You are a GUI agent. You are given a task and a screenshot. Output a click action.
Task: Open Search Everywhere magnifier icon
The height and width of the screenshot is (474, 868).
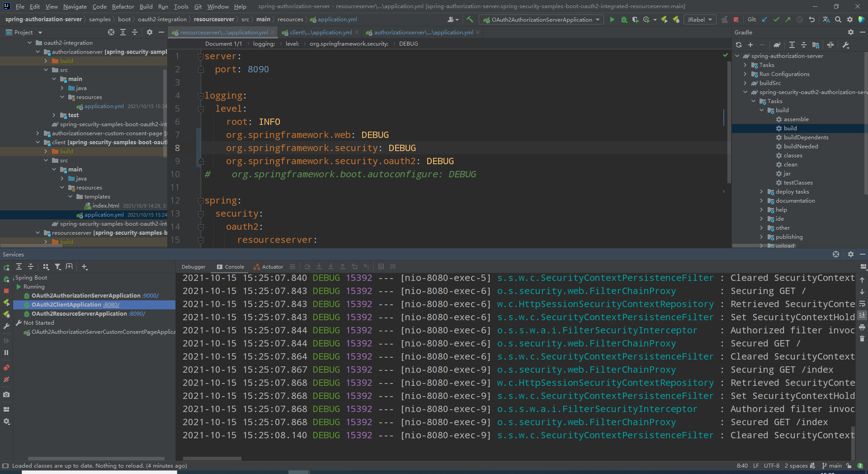point(838,19)
